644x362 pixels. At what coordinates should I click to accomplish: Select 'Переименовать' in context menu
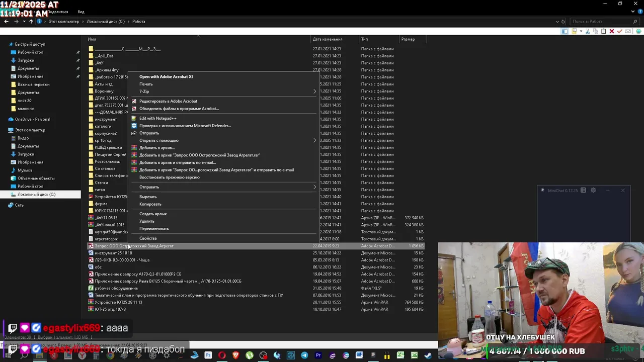(154, 228)
